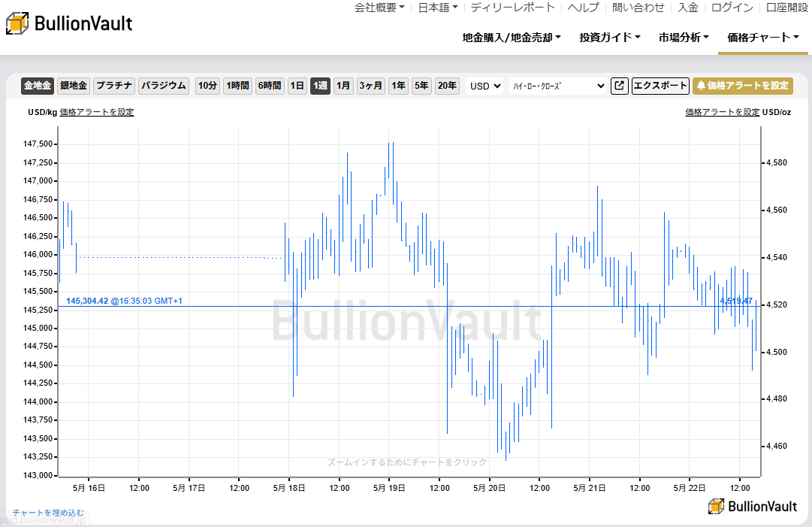Switch chart range to 6時間
The height and width of the screenshot is (527, 812).
tap(270, 86)
